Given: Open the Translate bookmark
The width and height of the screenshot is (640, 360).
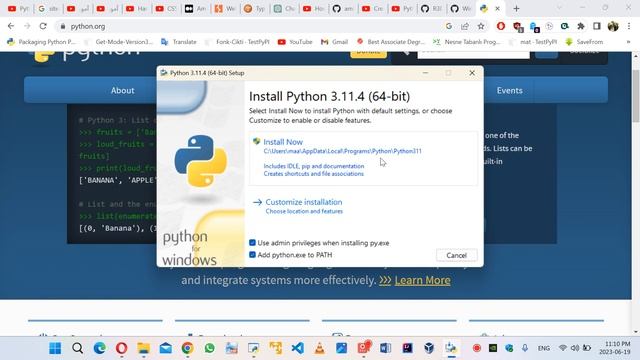Looking at the screenshot, I should [x=179, y=42].
